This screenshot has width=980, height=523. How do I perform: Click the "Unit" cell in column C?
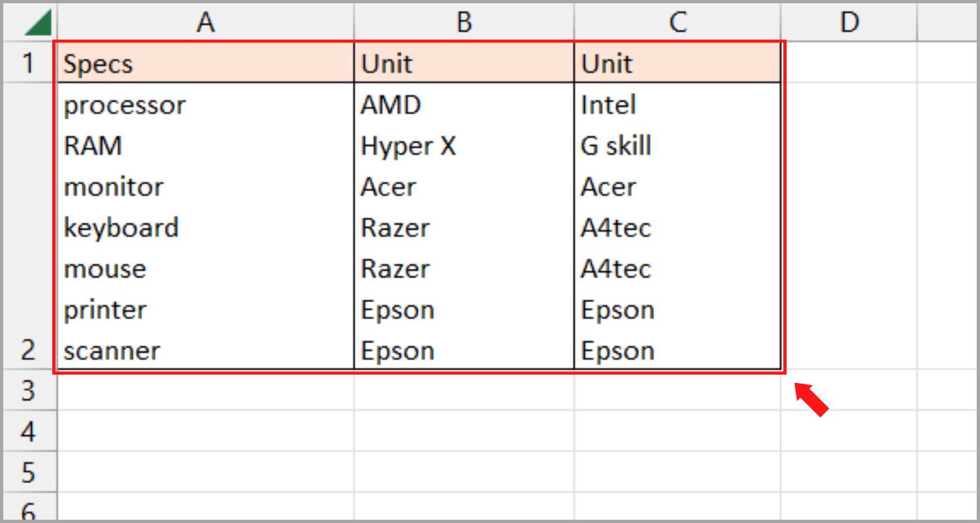(608, 64)
